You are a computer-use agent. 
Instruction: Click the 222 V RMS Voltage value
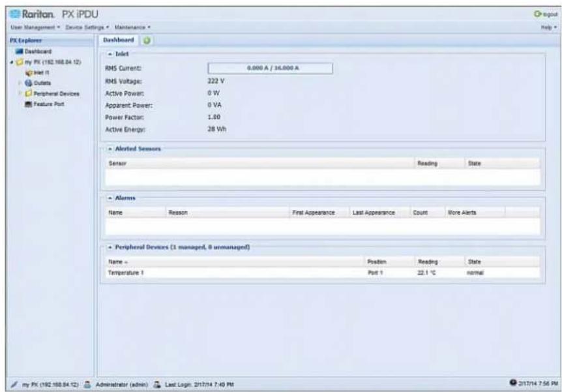click(x=216, y=81)
